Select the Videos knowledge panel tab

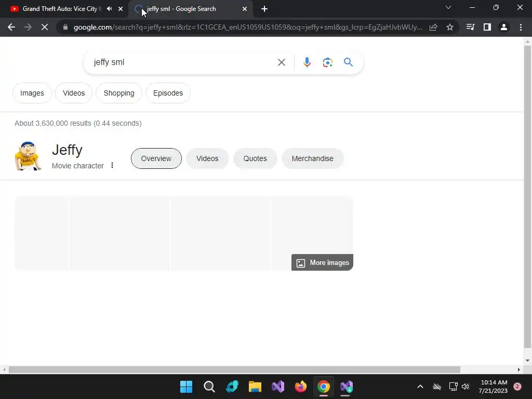207,158
